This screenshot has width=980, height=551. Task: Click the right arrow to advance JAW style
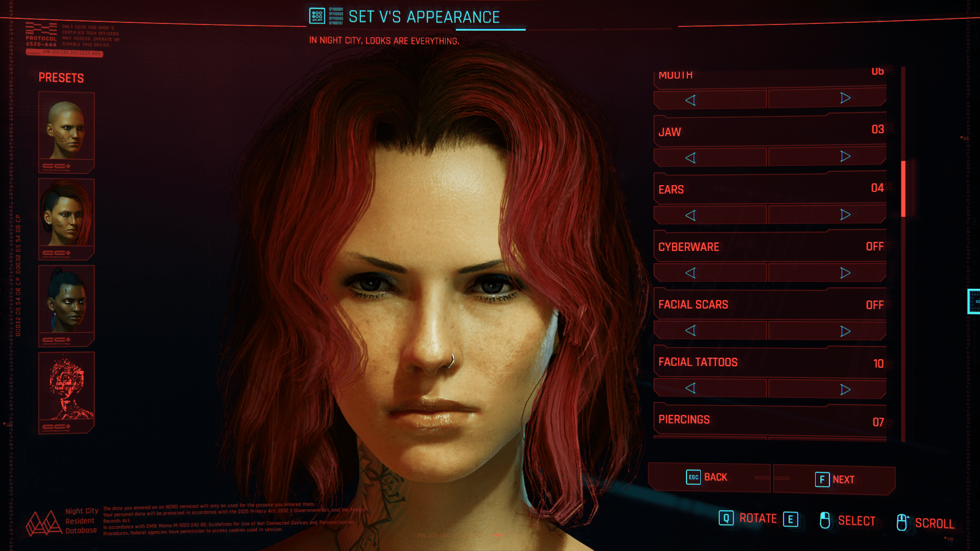click(845, 157)
